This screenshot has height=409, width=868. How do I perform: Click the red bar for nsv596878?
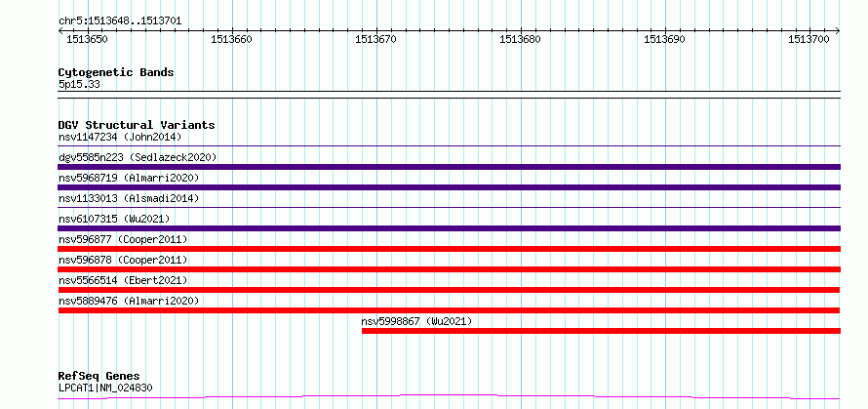(449, 269)
